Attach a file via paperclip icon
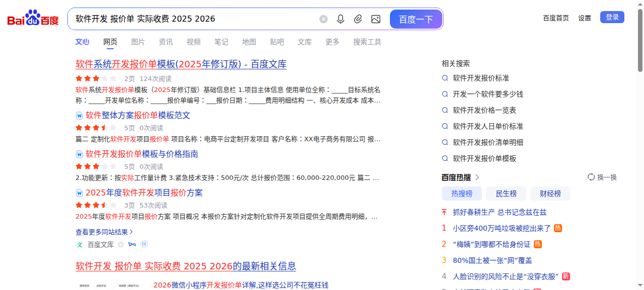Screen dimensions: 644x290 358,19
